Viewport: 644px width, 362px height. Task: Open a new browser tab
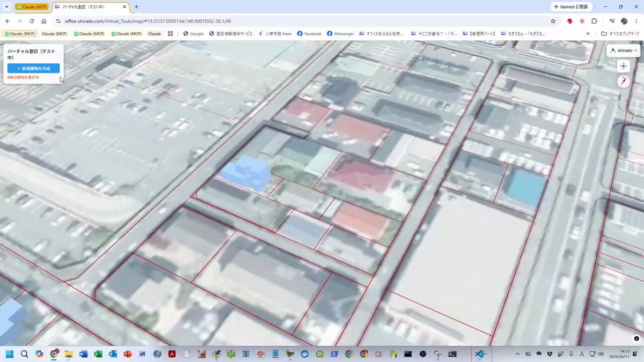tap(136, 7)
